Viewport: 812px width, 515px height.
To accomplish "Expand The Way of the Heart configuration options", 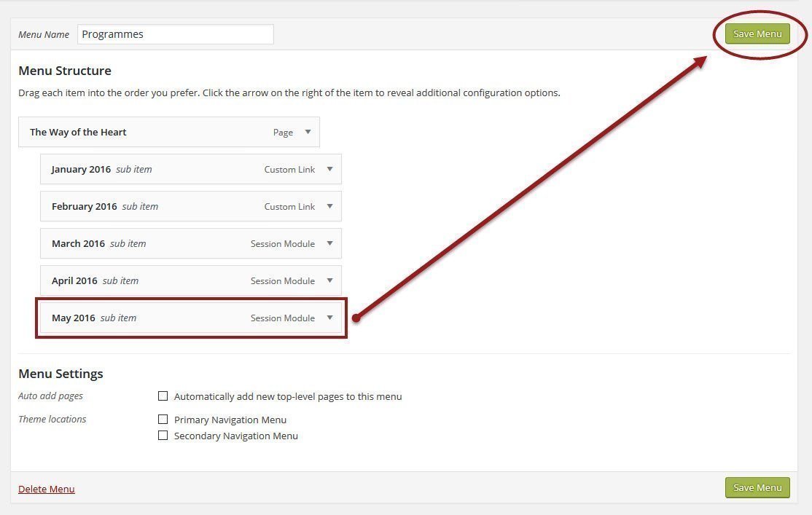I will click(308, 132).
